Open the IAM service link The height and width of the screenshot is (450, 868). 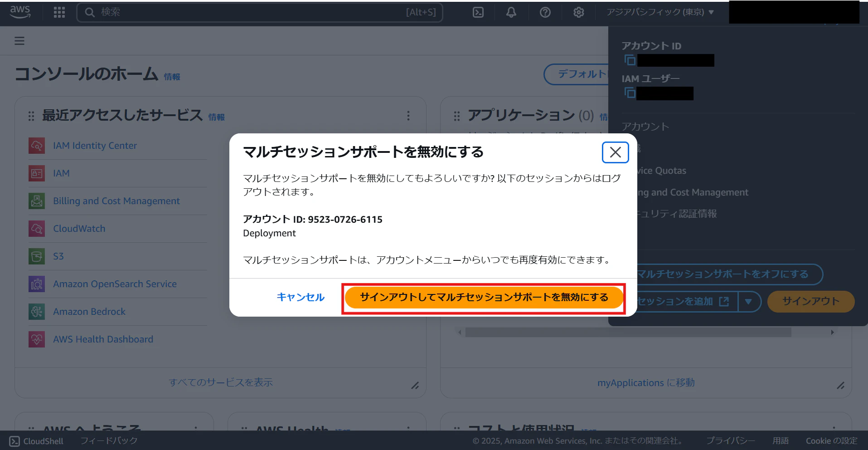coord(61,173)
